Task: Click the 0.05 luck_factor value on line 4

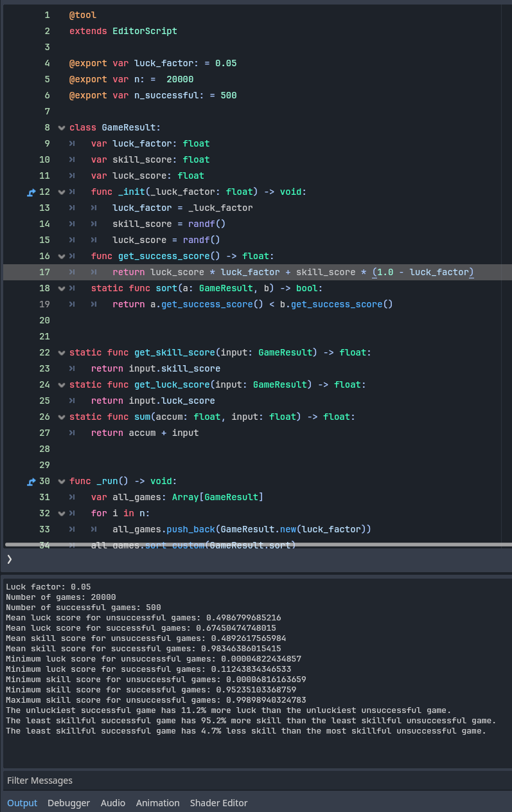Action: click(226, 63)
